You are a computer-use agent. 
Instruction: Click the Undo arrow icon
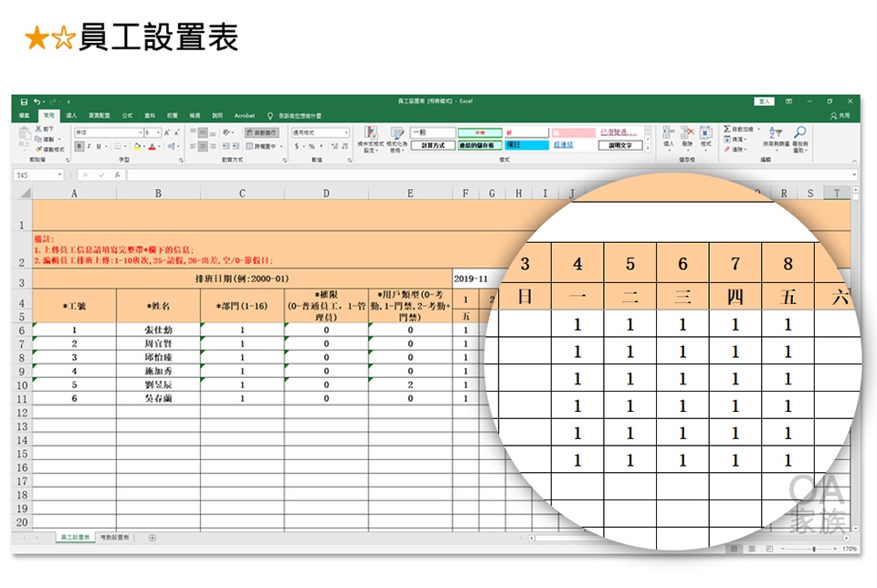pos(36,101)
